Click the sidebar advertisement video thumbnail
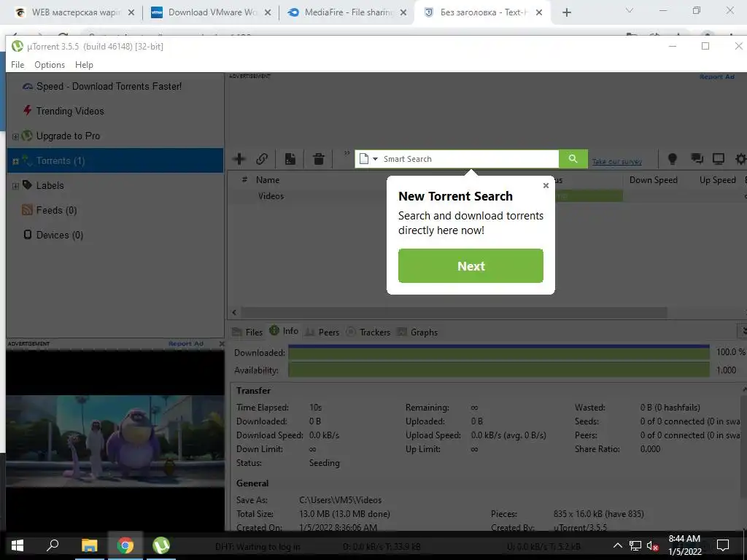Viewport: 747px width, 560px height. click(x=115, y=441)
